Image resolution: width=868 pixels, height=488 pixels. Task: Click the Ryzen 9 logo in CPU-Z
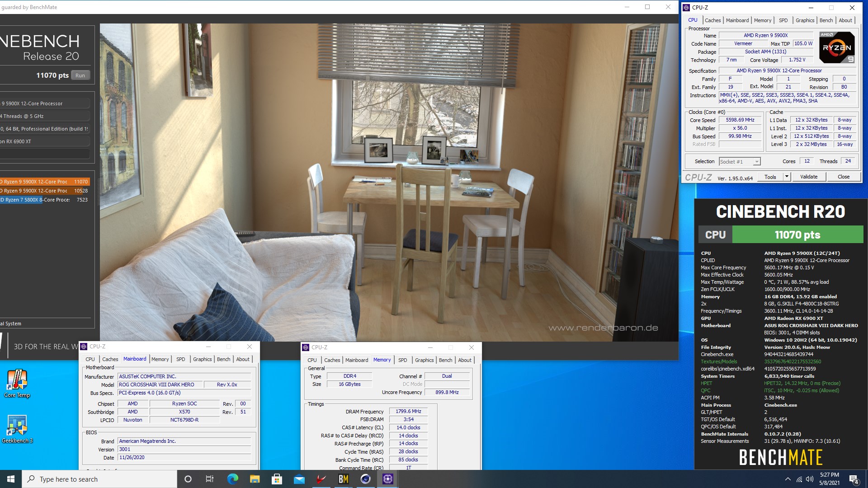point(837,47)
